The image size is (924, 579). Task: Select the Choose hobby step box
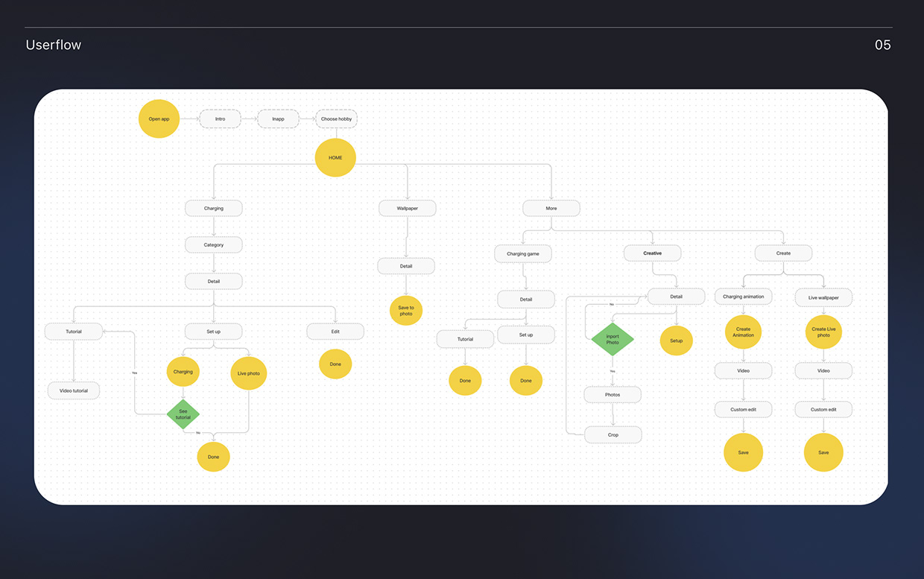point(336,119)
